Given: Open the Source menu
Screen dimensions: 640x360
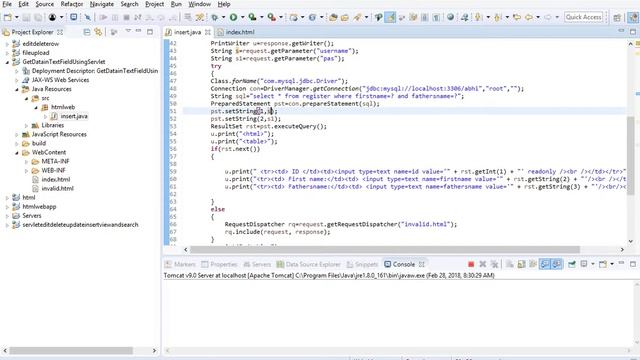Looking at the screenshot, I should [x=44, y=4].
